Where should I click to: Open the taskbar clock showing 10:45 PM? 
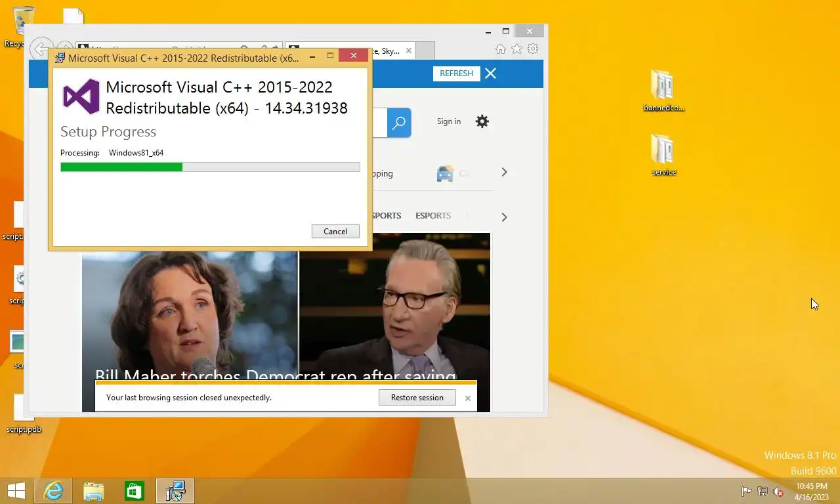(812, 492)
